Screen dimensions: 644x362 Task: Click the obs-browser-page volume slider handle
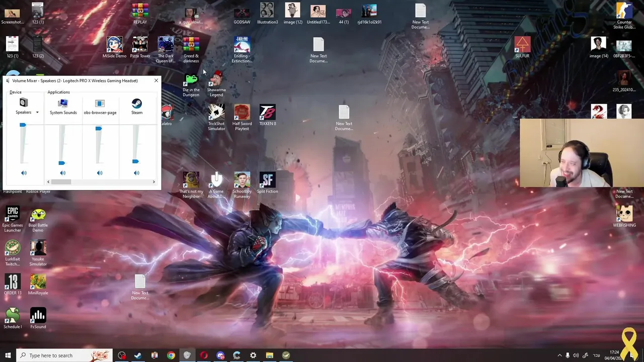tap(99, 129)
